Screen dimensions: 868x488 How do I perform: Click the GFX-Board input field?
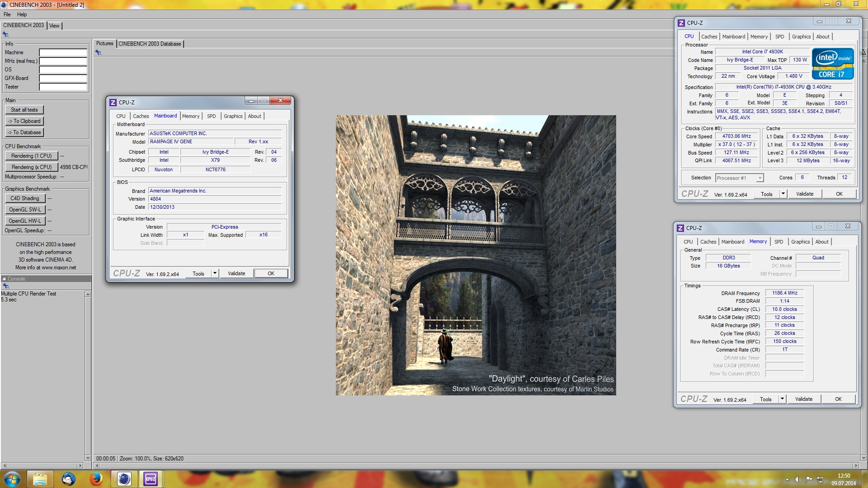(x=63, y=79)
